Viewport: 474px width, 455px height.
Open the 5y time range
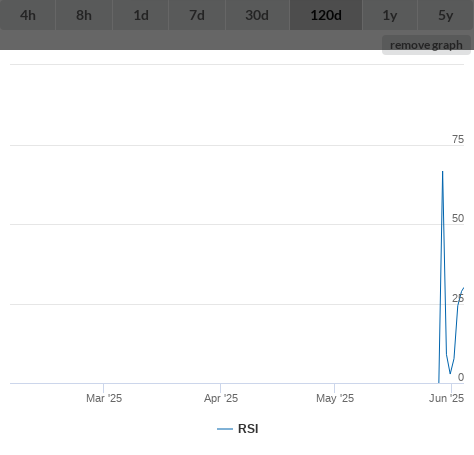[446, 15]
